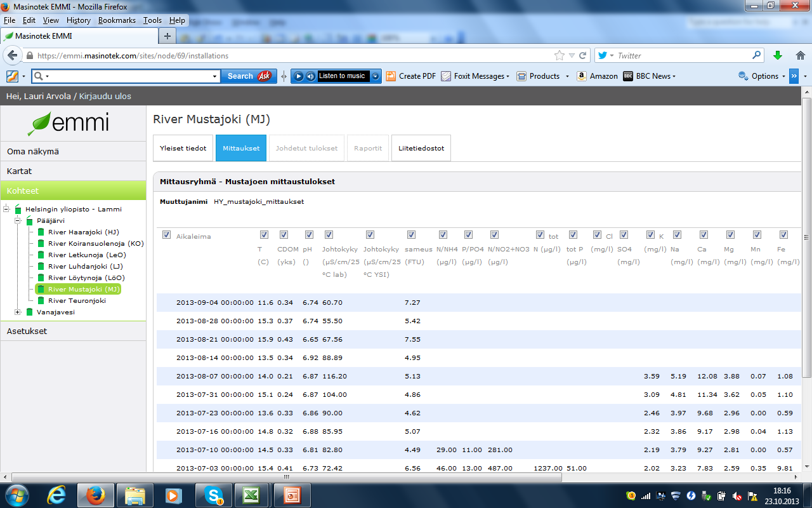812x508 pixels.
Task: Open a new browser tab
Action: 167,36
